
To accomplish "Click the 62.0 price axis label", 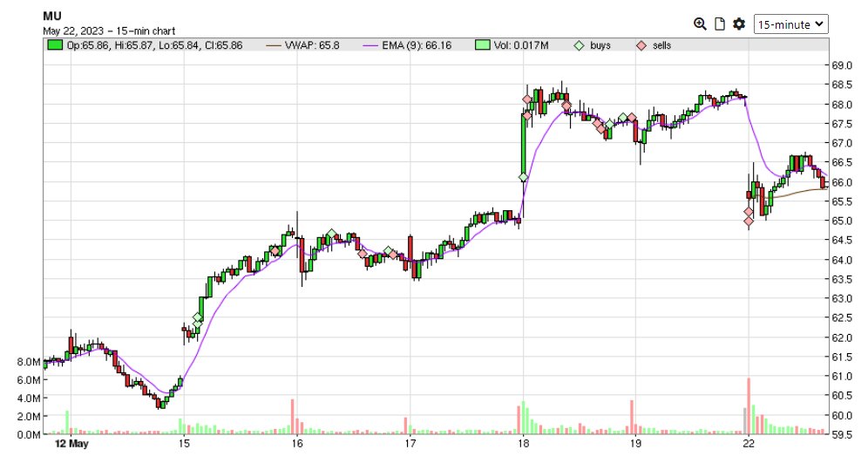I will (x=842, y=337).
